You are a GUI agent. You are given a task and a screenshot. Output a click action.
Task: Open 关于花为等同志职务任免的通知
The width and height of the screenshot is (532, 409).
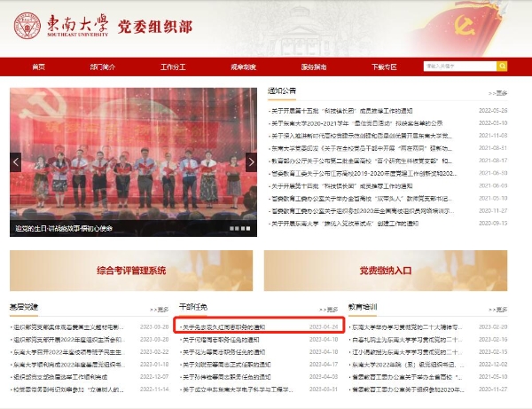pyautogui.click(x=223, y=352)
